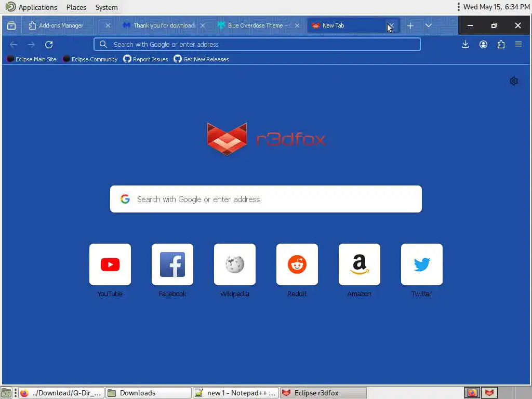
Task: Switch to the Thank you for downloading tab
Action: point(164,25)
